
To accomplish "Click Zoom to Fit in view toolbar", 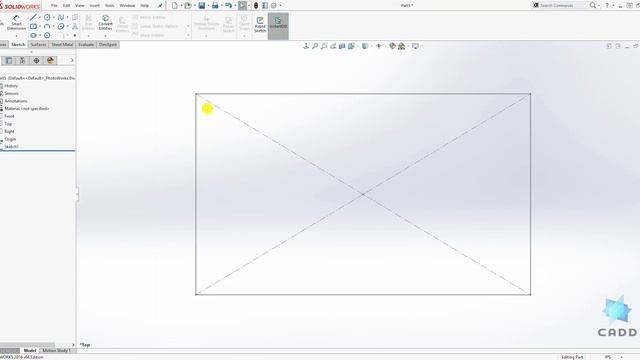I will pos(315,46).
